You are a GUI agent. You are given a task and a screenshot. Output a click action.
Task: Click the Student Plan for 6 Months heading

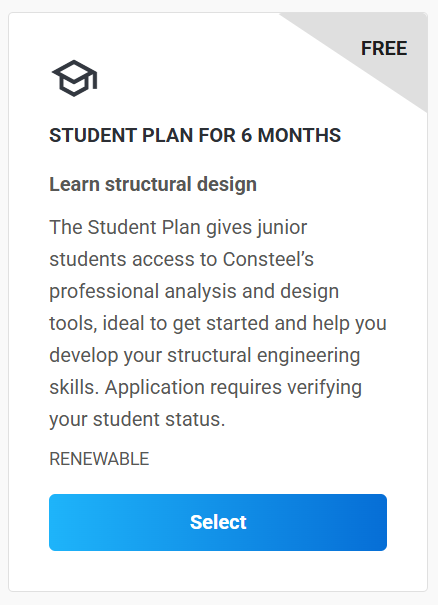click(x=195, y=135)
